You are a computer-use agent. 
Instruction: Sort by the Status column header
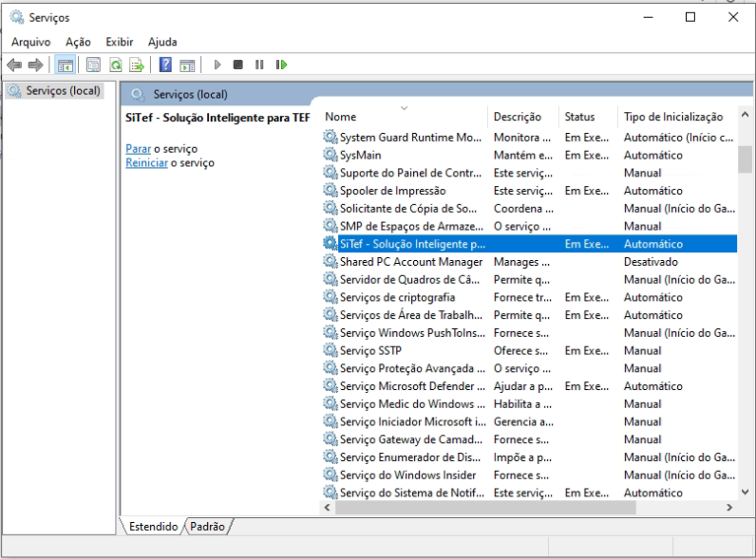click(x=588, y=117)
